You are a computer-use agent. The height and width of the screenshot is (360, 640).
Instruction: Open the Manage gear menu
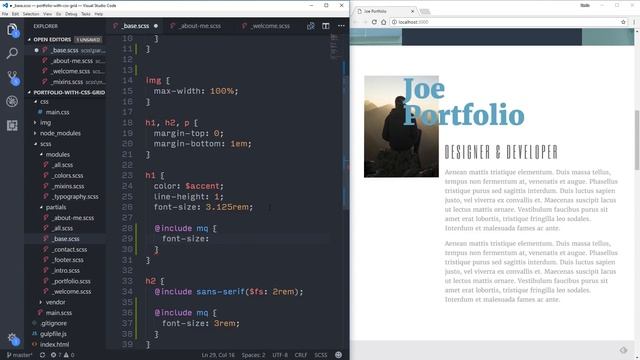pos(12,338)
